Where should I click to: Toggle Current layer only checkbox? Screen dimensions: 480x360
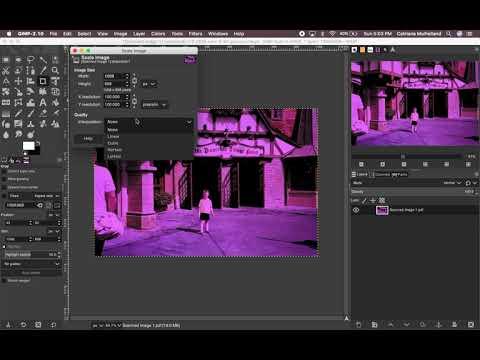[x=4, y=171]
